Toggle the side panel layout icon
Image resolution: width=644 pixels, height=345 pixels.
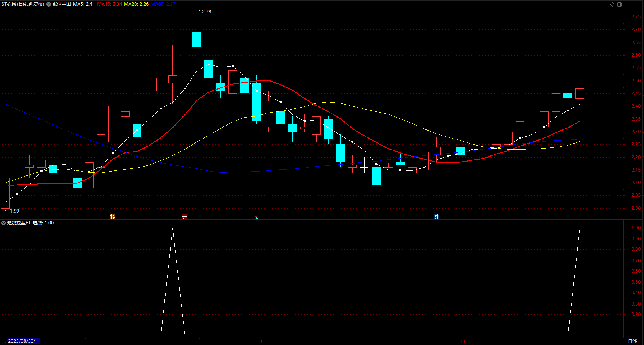click(x=619, y=4)
